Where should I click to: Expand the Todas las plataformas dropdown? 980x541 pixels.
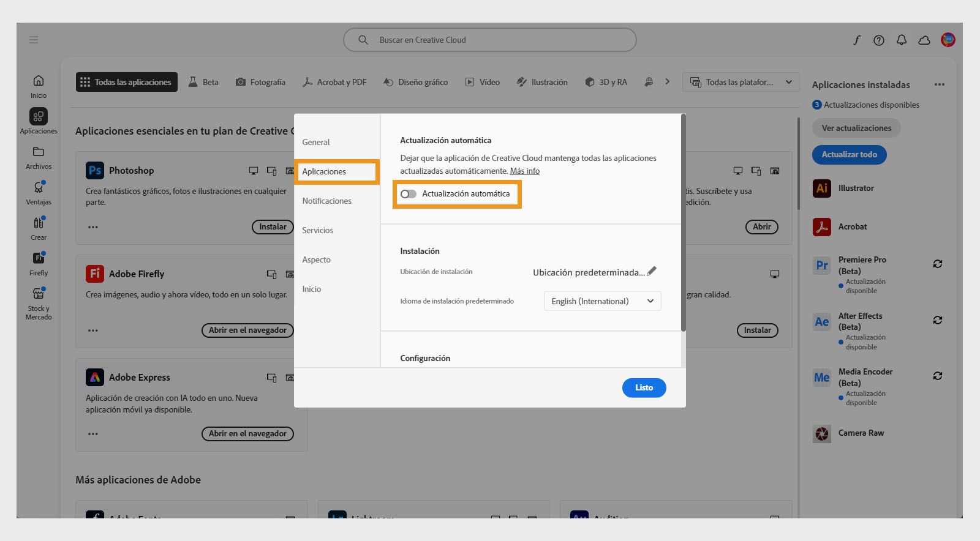point(741,82)
